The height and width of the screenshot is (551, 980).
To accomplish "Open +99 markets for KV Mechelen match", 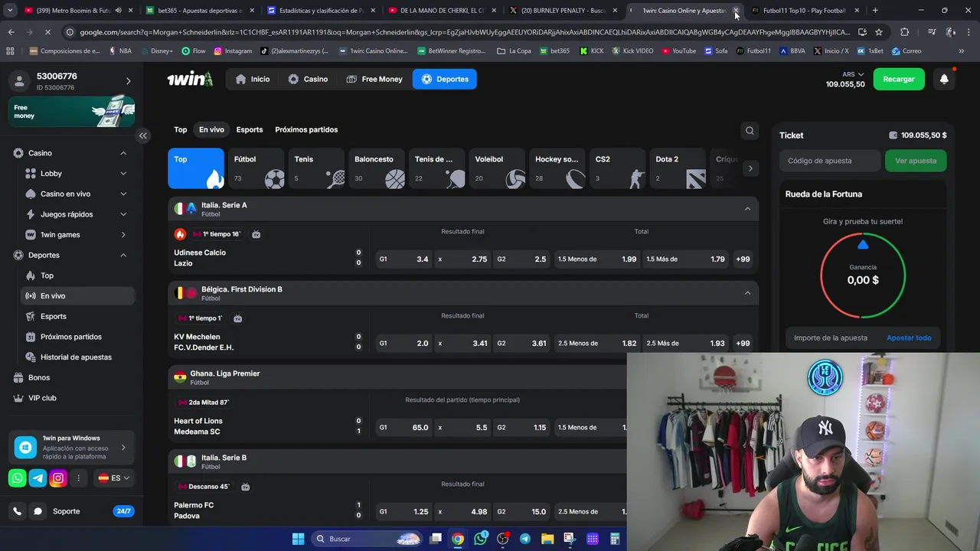I will tap(743, 344).
